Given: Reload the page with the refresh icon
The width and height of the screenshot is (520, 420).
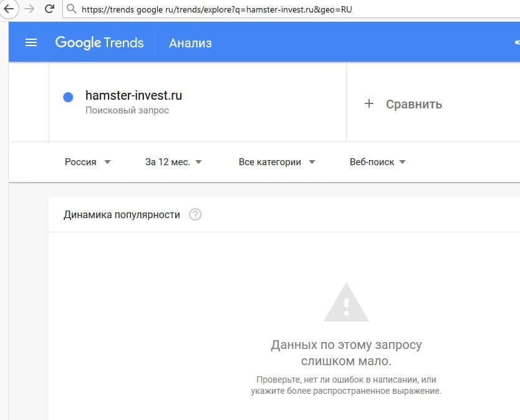Looking at the screenshot, I should [49, 9].
